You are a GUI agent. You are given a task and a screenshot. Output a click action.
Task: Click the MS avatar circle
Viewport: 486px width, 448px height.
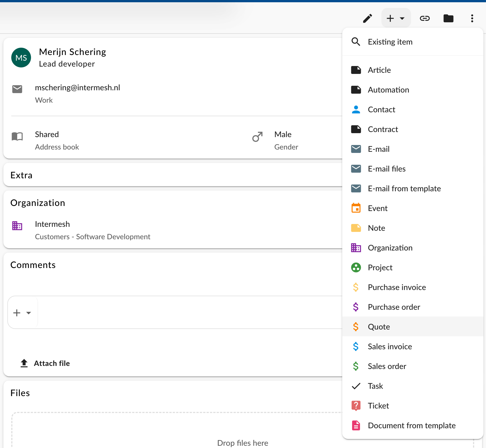21,58
